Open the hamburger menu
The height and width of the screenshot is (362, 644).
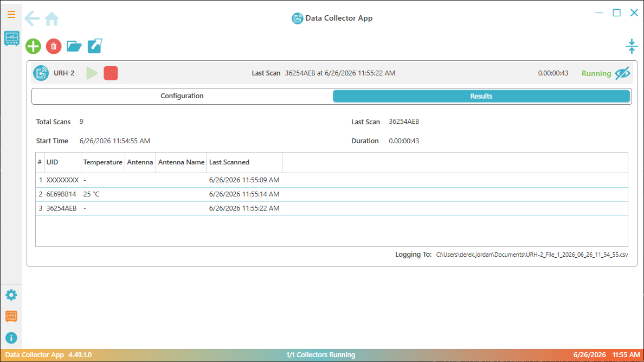[11, 15]
